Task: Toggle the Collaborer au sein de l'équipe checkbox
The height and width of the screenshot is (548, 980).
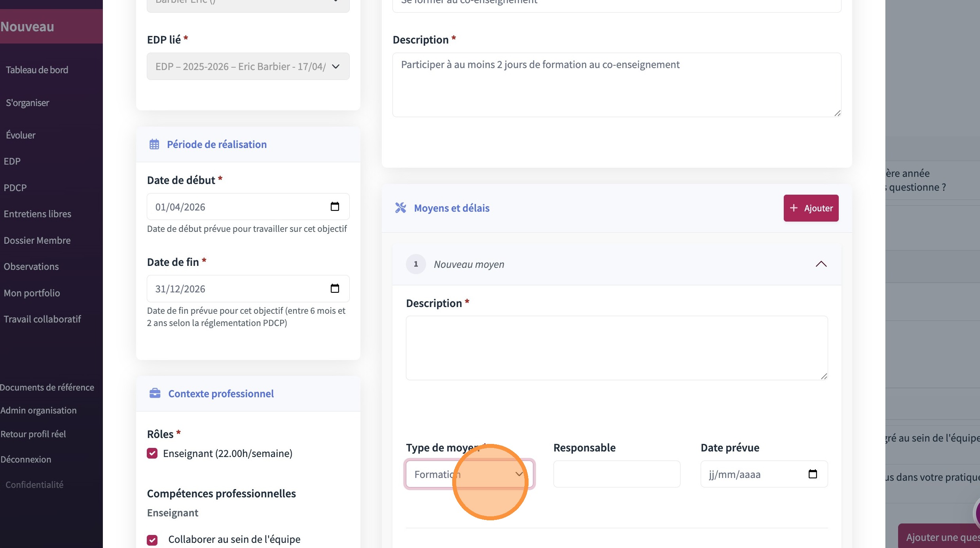Action: 152,540
